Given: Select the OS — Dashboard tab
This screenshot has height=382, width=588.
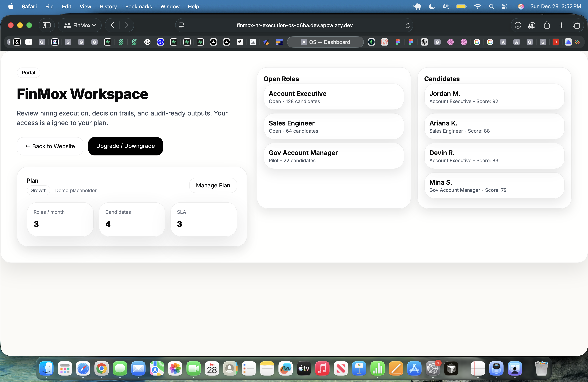Looking at the screenshot, I should [325, 42].
